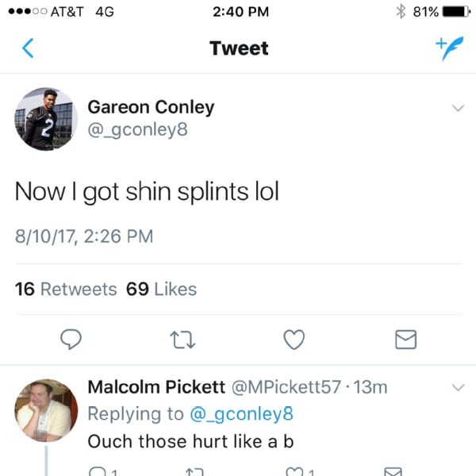Reply to Malcolm Pickett's comment

[97, 471]
